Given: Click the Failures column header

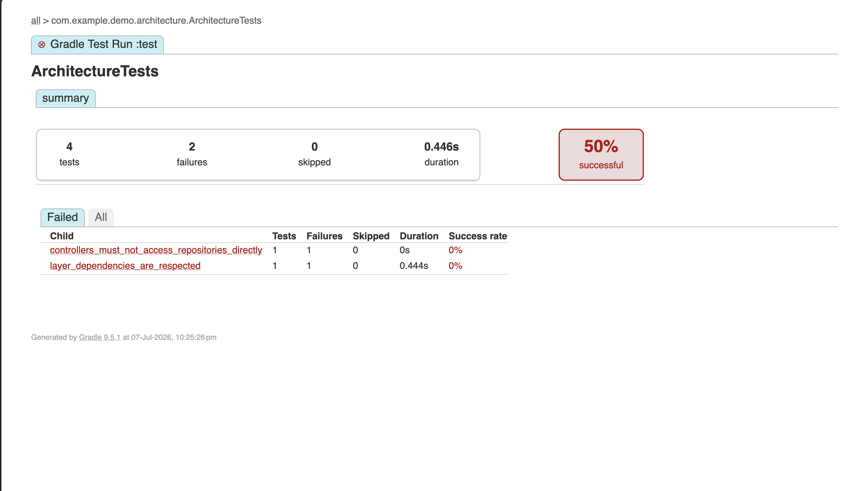Looking at the screenshot, I should point(324,236).
